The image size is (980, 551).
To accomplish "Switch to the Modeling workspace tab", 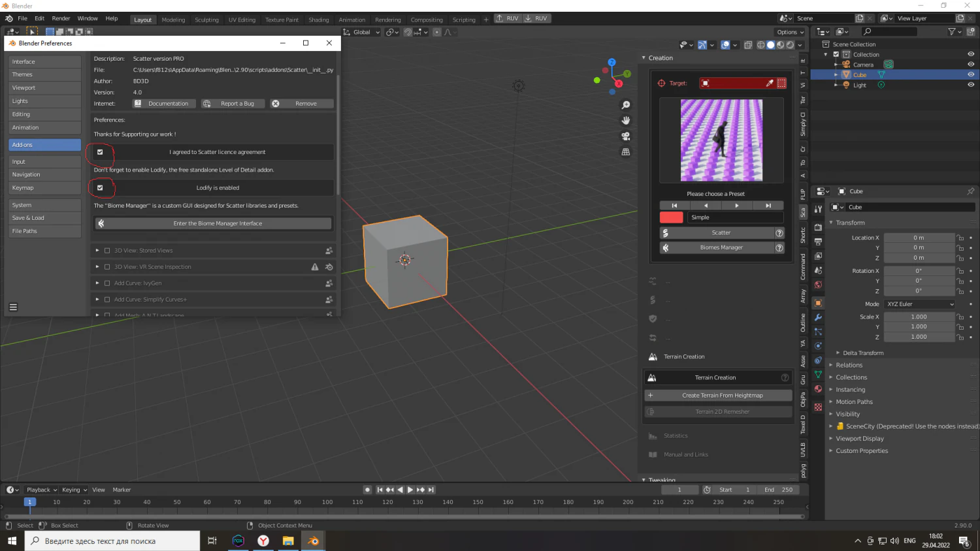I will [173, 20].
